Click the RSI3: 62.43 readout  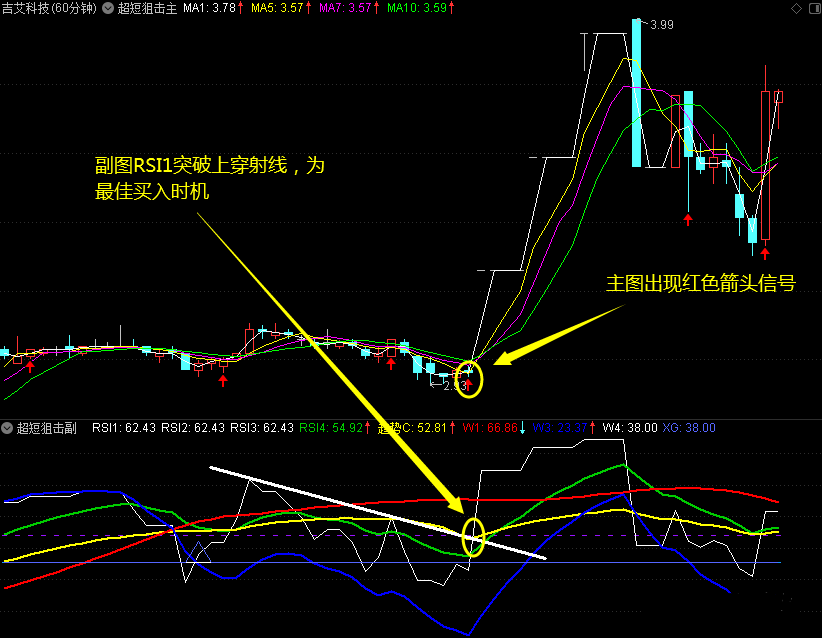point(262,428)
